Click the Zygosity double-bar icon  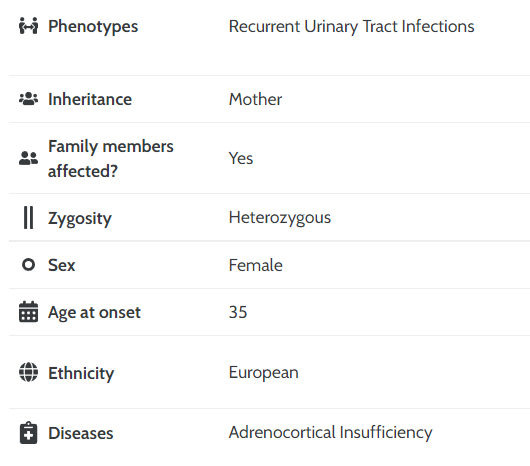(x=28, y=218)
